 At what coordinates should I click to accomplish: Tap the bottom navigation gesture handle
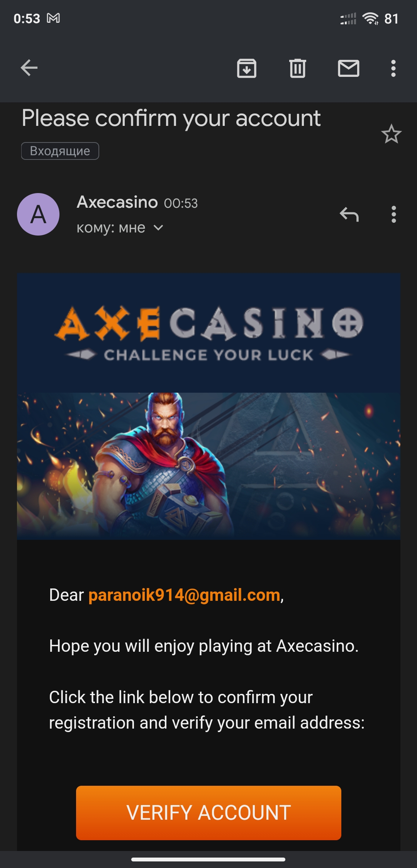208,860
